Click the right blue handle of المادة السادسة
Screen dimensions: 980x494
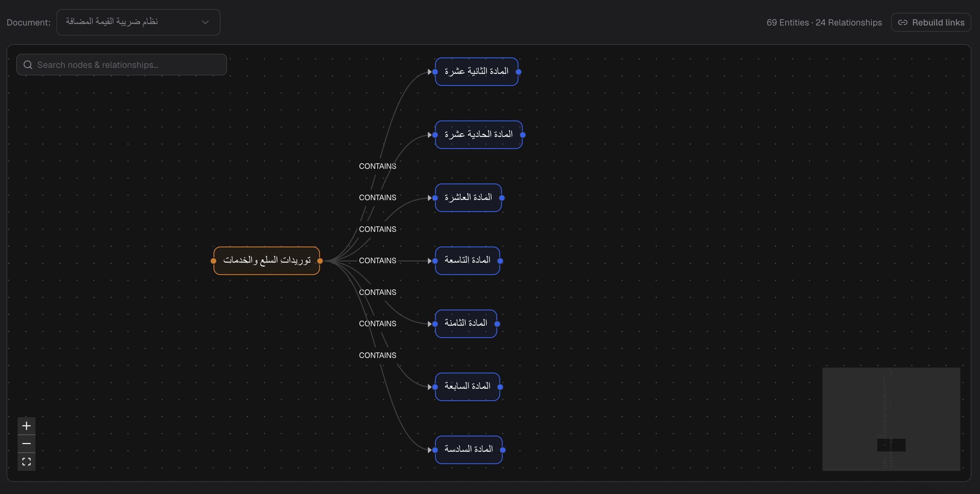502,450
